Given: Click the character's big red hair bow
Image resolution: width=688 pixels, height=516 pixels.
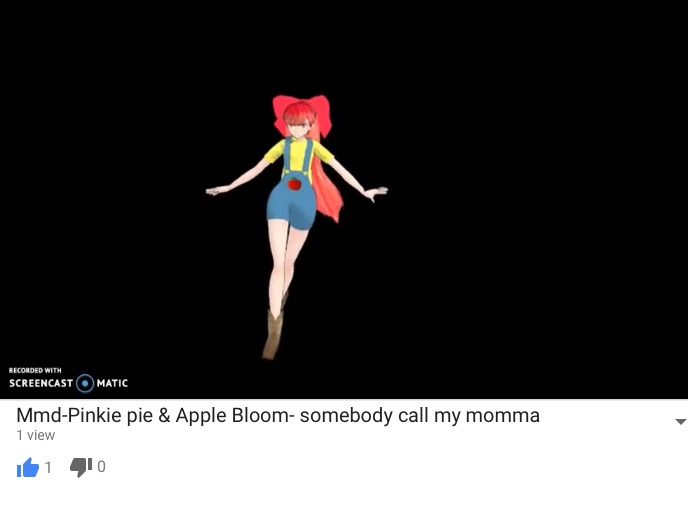Looking at the screenshot, I should click(x=301, y=115).
